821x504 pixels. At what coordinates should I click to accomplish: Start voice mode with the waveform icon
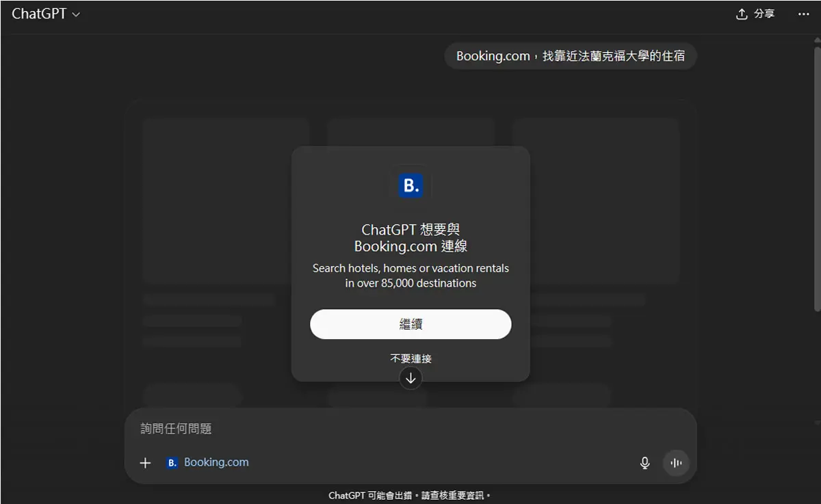tap(676, 463)
